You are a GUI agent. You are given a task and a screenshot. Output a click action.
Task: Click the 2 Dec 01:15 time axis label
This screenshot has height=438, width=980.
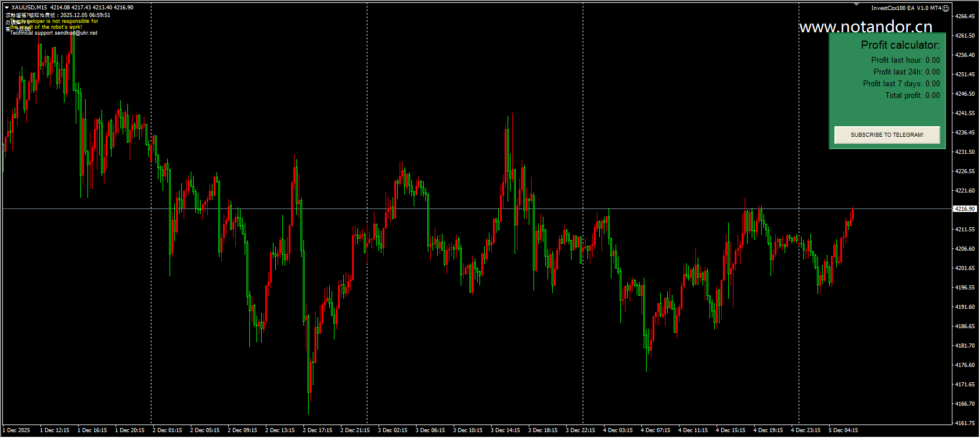[167, 430]
